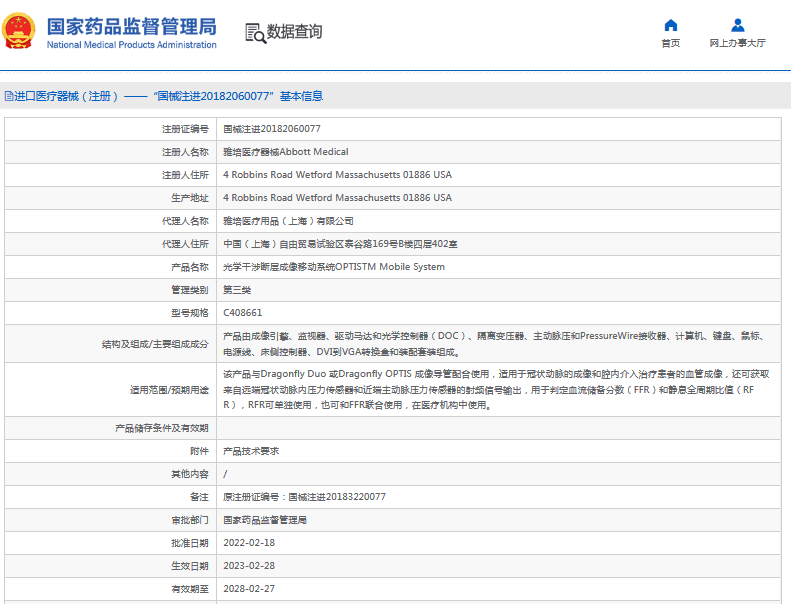Click the 产品储存条件及有效期 label
Image resolution: width=791 pixels, height=604 pixels.
[162, 428]
